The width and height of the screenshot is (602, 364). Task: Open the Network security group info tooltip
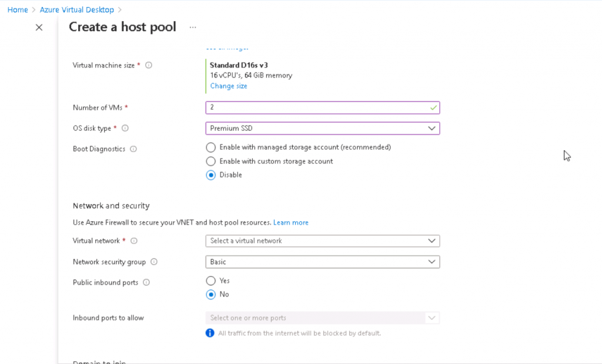click(154, 262)
